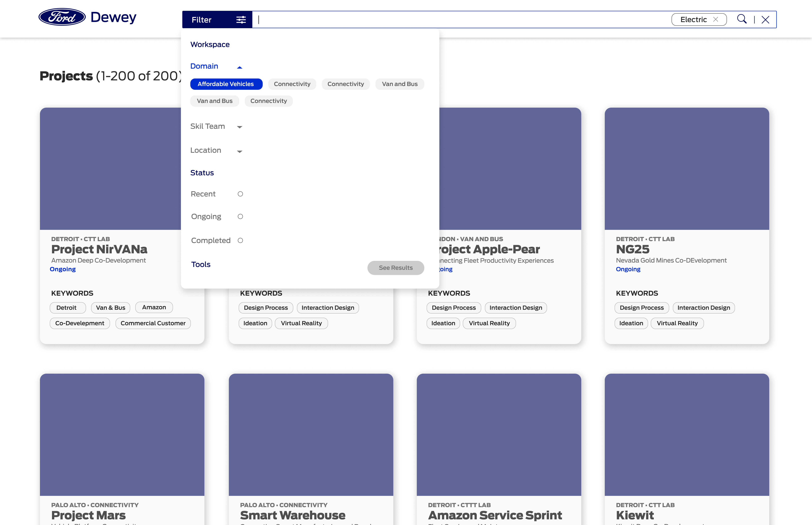Click the Electric filter chip
The image size is (812, 525).
[x=699, y=19]
